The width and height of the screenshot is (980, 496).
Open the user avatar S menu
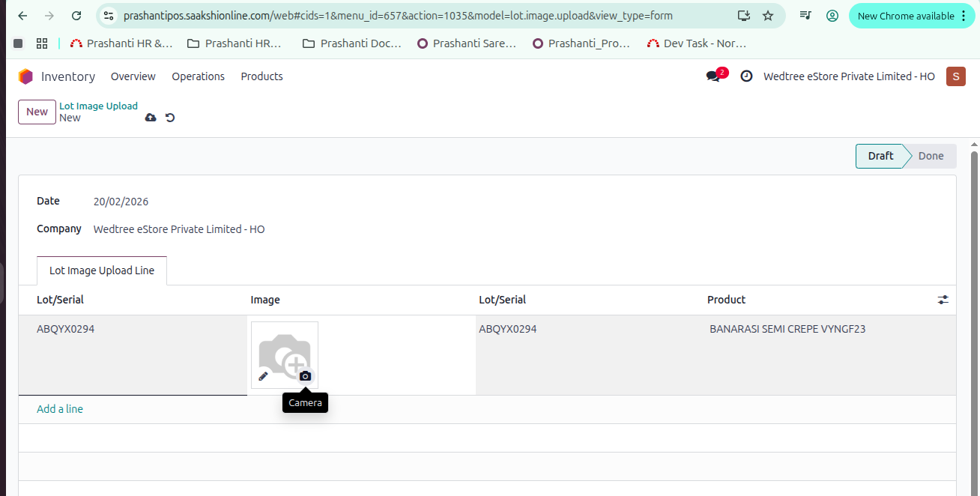[x=955, y=76]
